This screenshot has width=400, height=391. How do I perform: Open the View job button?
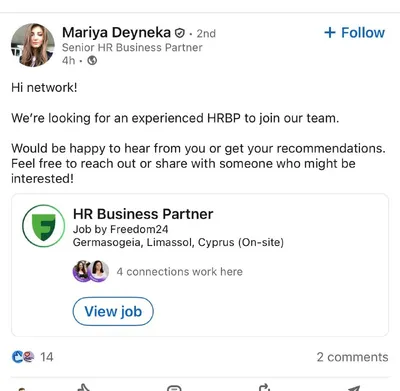(113, 311)
